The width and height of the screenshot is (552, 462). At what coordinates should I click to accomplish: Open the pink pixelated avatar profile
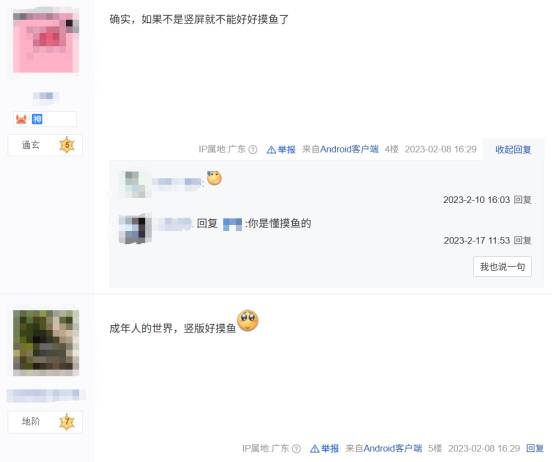46,40
